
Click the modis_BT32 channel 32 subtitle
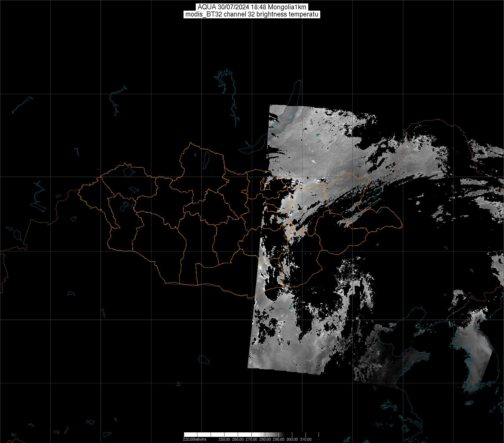(x=252, y=15)
